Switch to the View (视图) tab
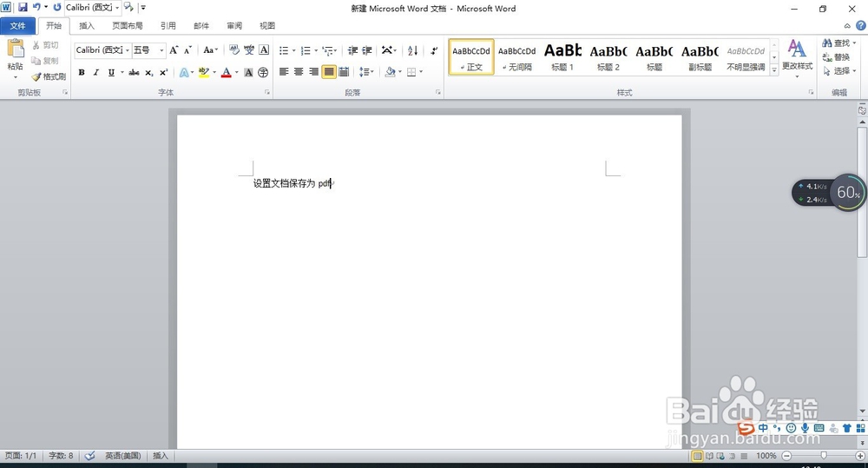 click(267, 26)
